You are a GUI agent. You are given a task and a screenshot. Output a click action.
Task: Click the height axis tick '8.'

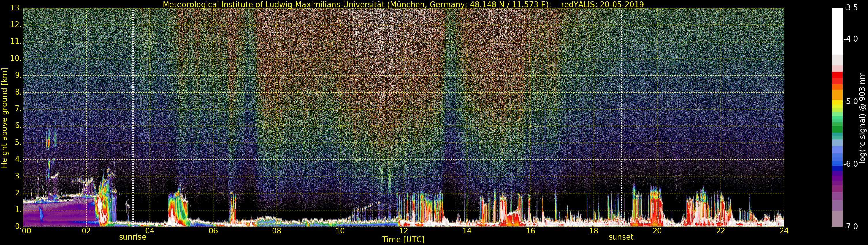(x=18, y=92)
